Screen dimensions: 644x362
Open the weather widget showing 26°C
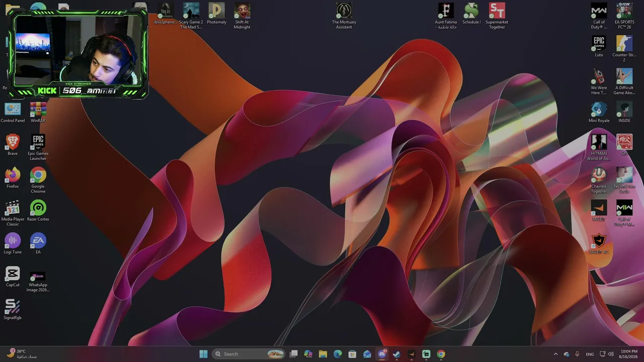(x=22, y=354)
